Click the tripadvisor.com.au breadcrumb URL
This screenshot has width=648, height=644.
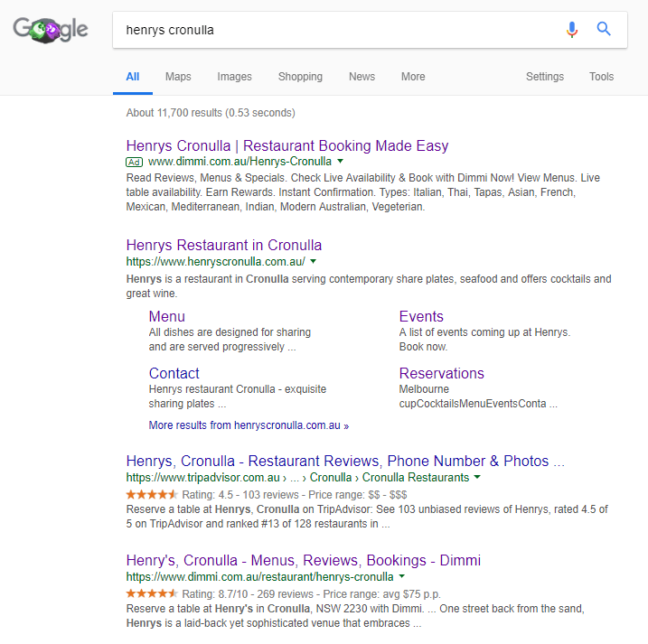tap(297, 478)
